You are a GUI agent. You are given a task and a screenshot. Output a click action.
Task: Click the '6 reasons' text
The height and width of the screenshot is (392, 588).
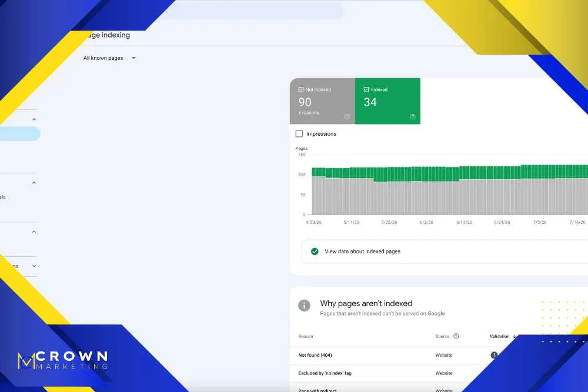[x=309, y=113]
